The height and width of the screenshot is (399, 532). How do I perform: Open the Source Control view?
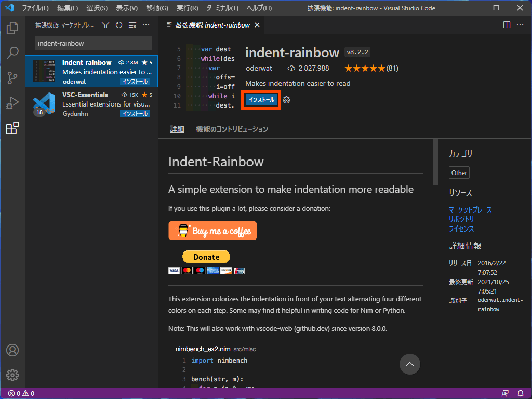pos(12,78)
